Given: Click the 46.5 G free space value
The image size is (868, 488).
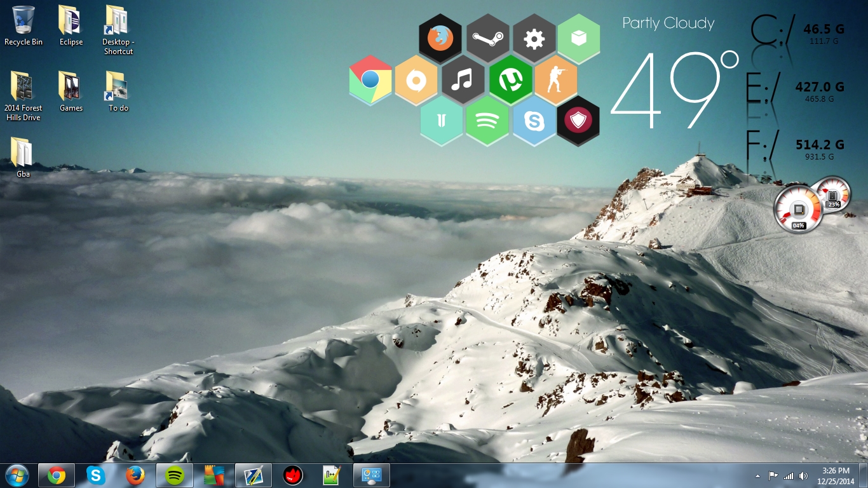Looking at the screenshot, I should 824,29.
